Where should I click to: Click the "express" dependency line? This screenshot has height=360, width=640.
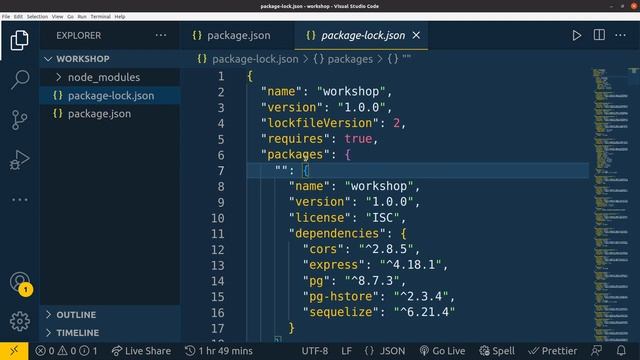pos(375,265)
